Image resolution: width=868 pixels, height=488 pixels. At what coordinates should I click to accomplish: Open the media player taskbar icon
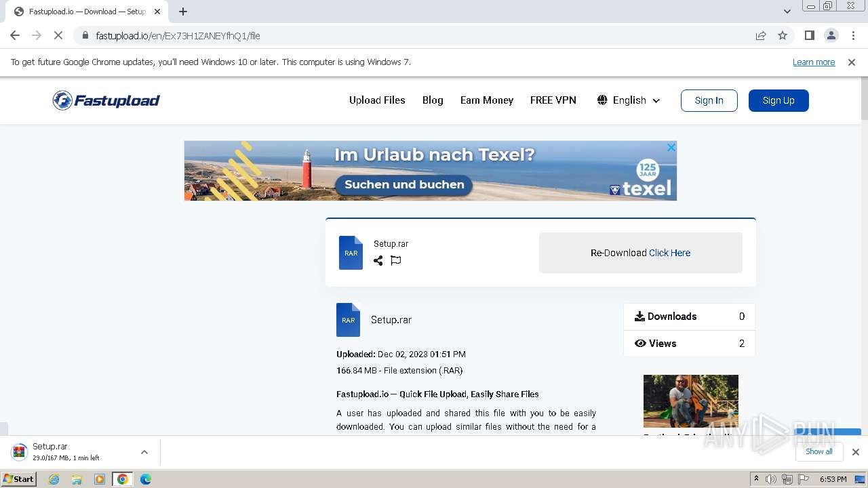point(100,479)
